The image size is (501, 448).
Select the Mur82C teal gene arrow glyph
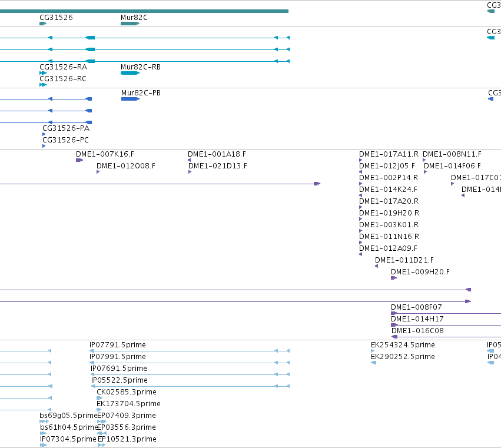[130, 24]
